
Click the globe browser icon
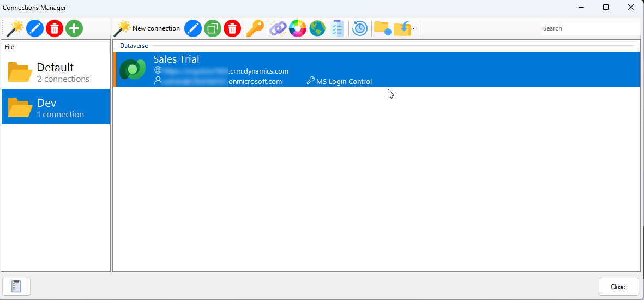317,28
